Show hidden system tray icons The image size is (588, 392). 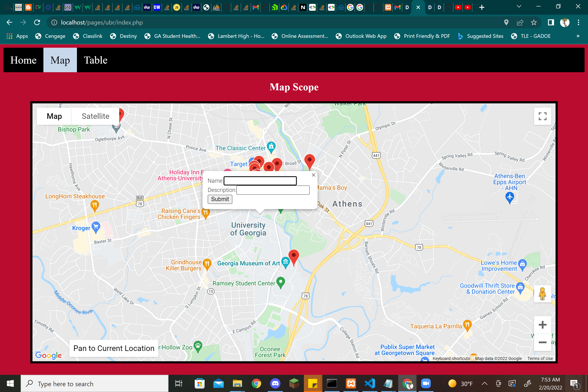[484, 383]
